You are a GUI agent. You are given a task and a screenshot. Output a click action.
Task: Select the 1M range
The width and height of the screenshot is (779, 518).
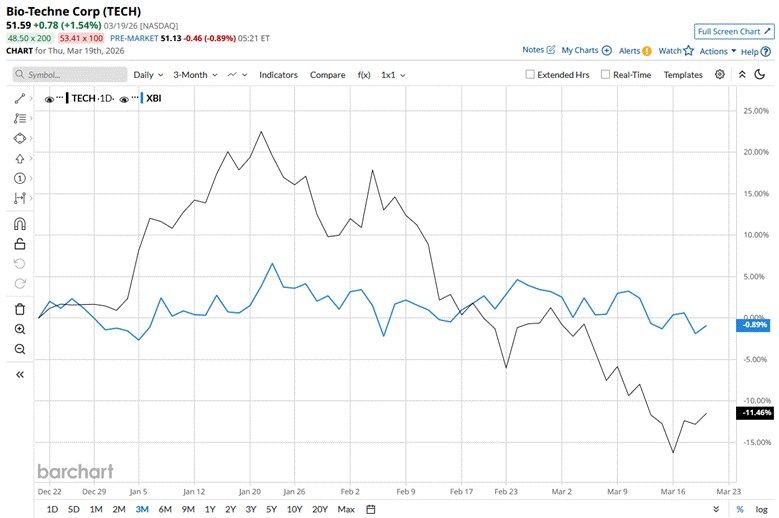96,509
